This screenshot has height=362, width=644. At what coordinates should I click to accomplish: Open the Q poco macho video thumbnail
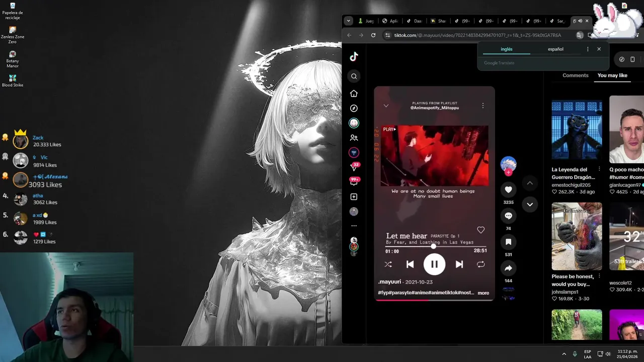[x=626, y=130]
